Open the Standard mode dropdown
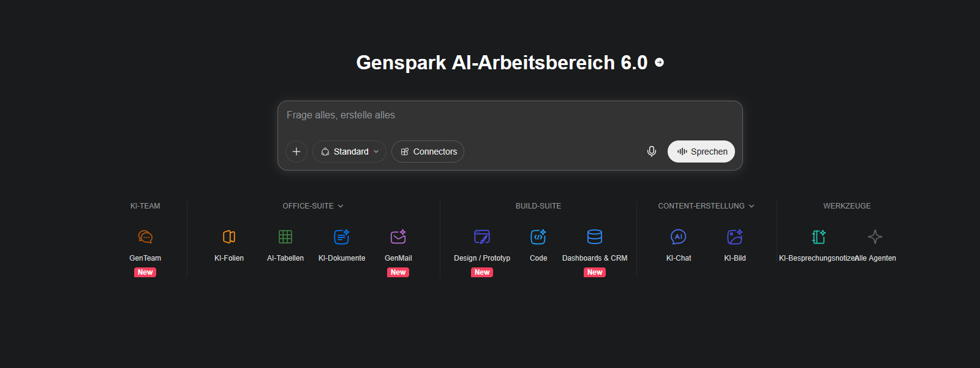Viewport: 980px width, 368px height. [349, 151]
